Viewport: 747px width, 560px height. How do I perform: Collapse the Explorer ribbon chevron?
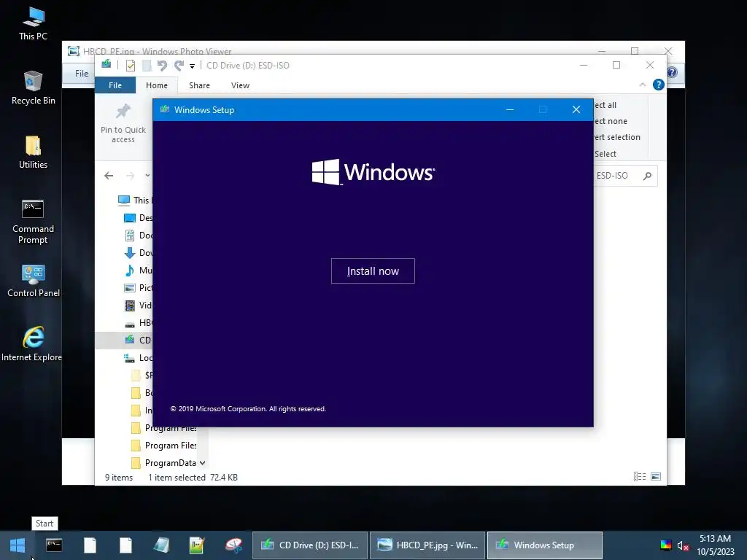[642, 85]
